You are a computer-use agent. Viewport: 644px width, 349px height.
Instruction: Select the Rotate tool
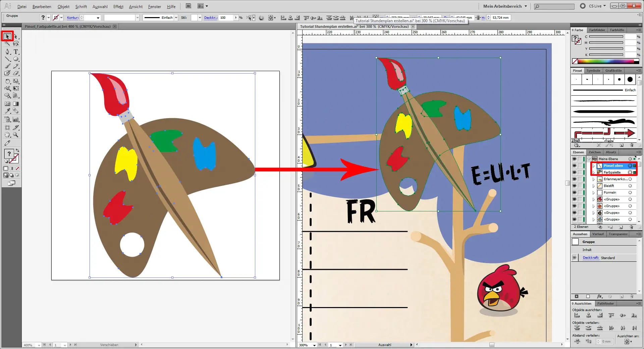point(7,81)
